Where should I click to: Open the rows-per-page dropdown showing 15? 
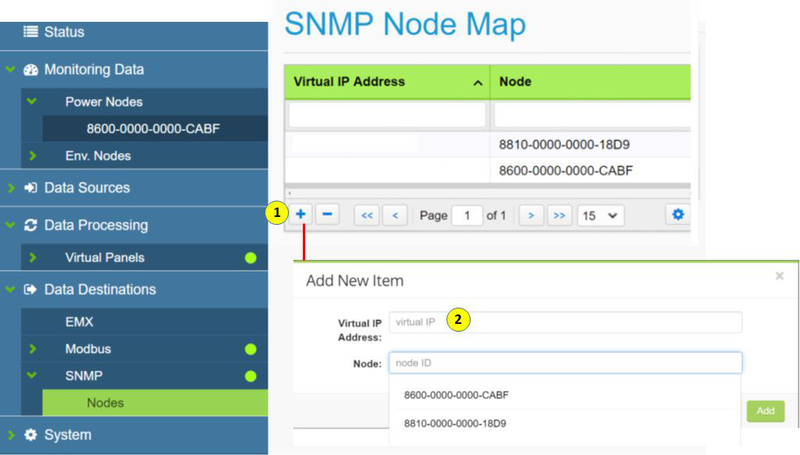click(600, 215)
